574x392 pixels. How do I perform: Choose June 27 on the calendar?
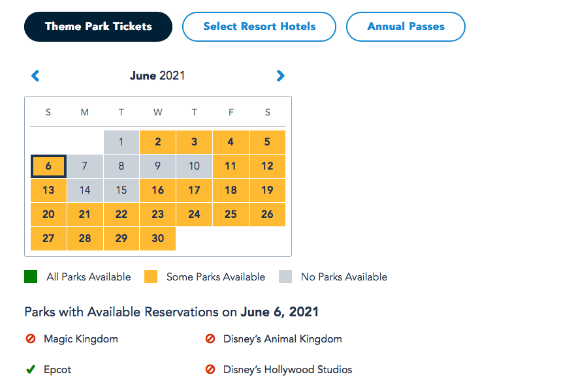(x=48, y=239)
